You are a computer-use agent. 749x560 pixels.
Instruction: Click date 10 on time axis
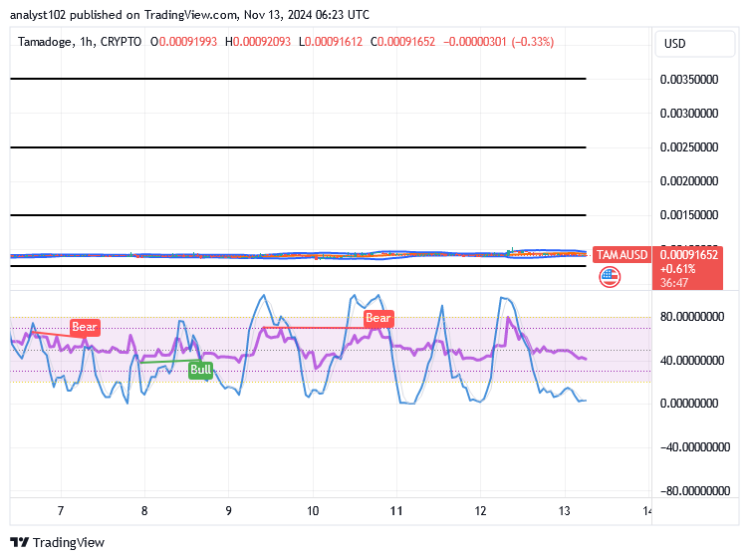coord(313,511)
